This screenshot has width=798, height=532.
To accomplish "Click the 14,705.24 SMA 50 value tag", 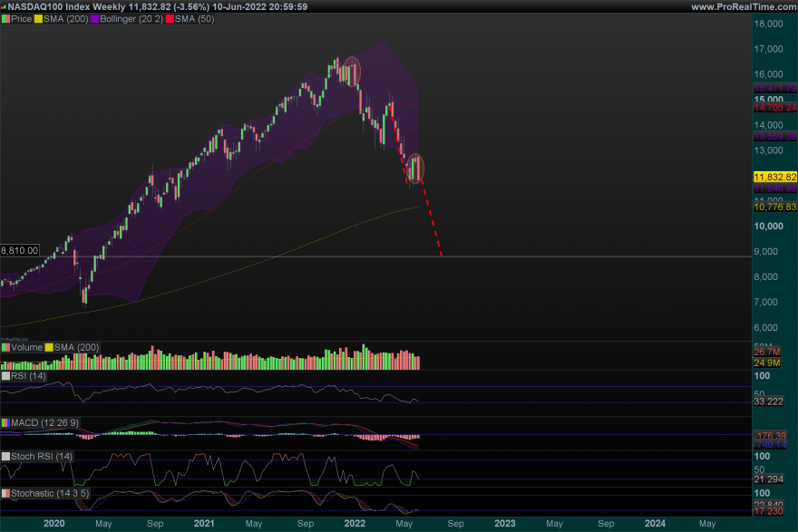I will click(x=774, y=107).
